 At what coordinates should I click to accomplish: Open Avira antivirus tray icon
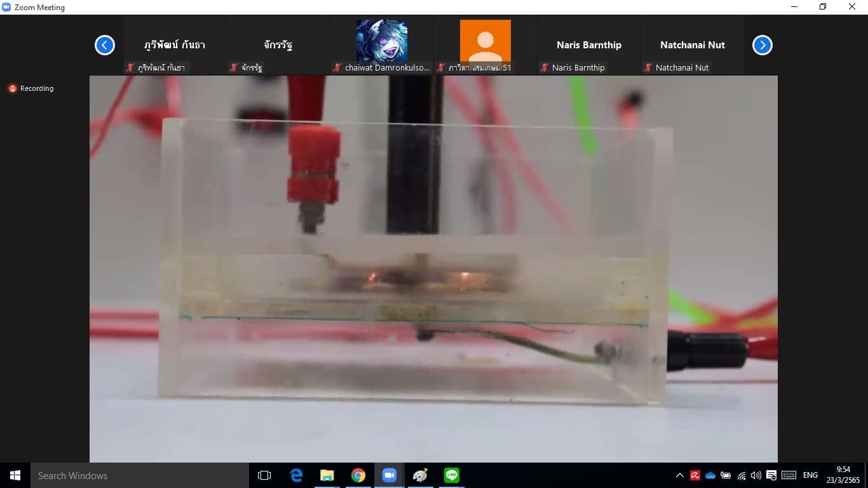(695, 475)
